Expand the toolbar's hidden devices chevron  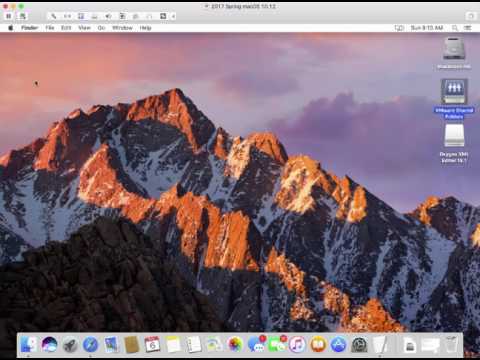tap(173, 16)
